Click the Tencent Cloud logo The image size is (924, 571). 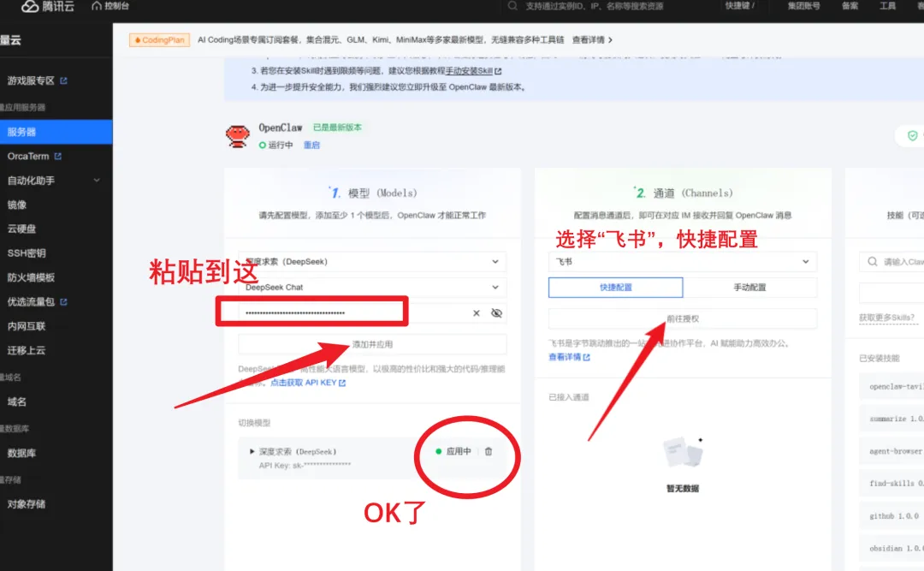pos(48,7)
